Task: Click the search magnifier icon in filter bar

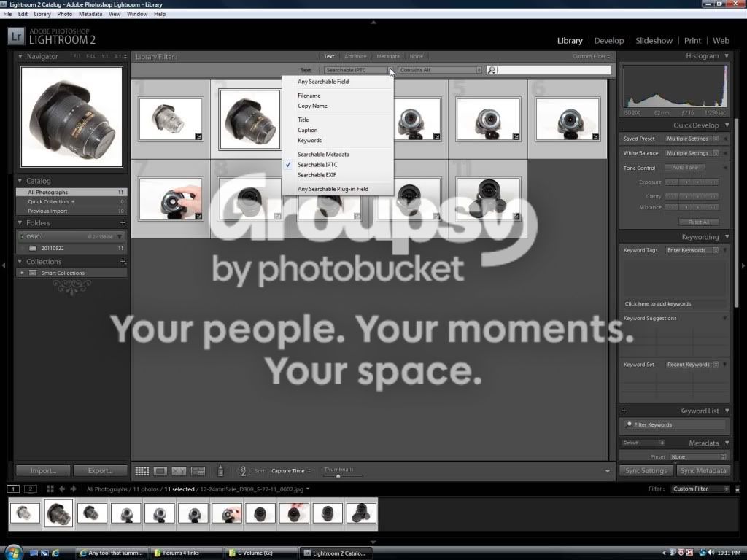Action: point(491,70)
